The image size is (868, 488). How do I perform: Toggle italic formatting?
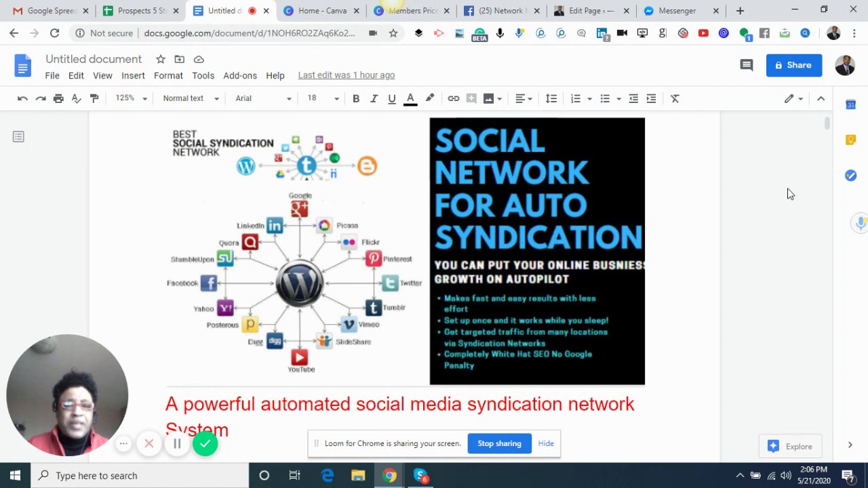click(374, 98)
